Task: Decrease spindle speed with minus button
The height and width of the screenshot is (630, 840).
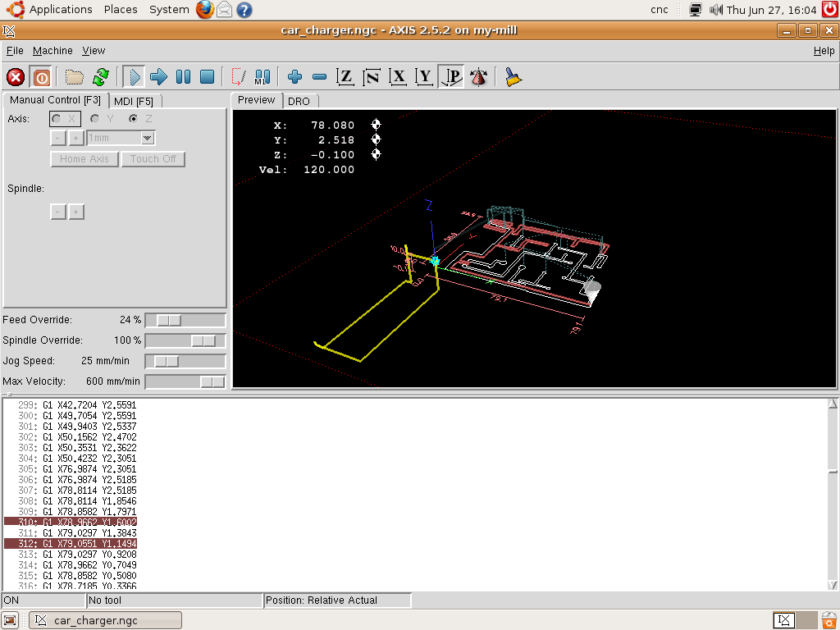Action: click(x=58, y=212)
